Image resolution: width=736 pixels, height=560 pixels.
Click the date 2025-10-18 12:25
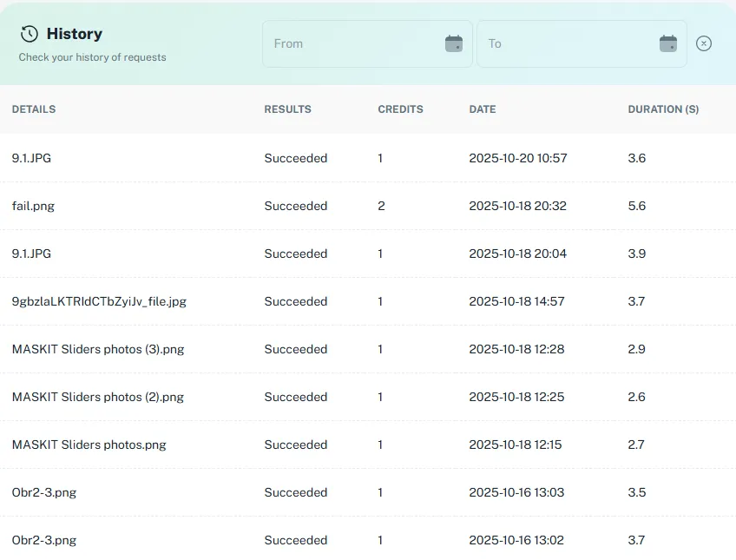[x=516, y=397]
